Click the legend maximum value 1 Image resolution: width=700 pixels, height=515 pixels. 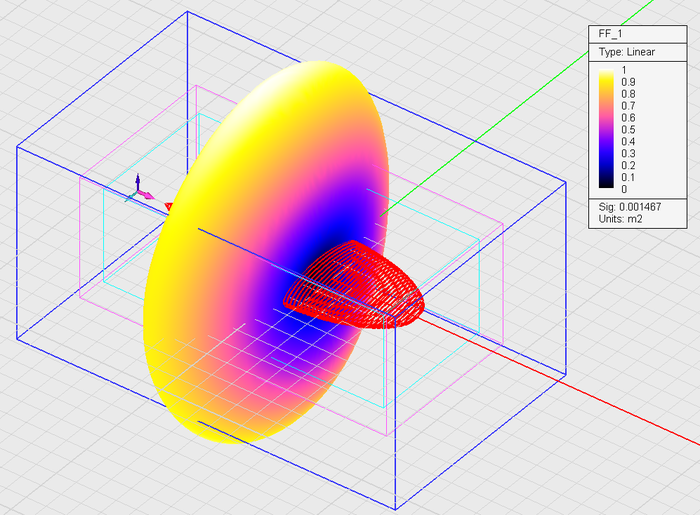click(624, 70)
